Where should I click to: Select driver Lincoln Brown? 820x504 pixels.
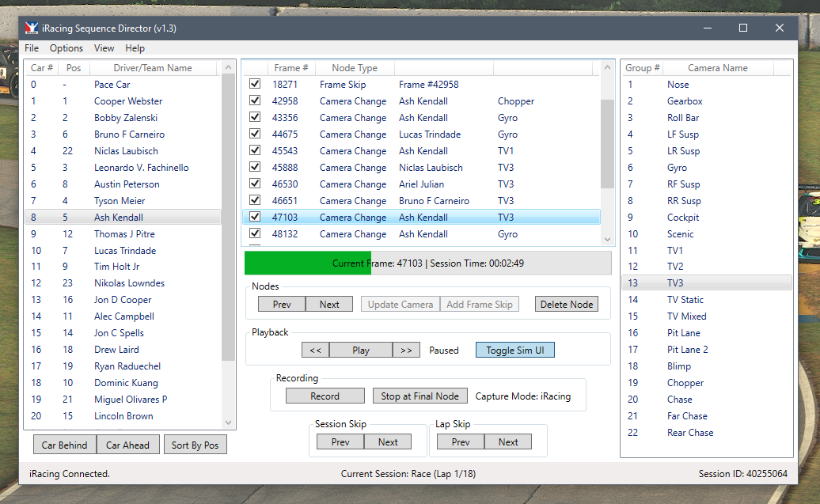(x=123, y=415)
